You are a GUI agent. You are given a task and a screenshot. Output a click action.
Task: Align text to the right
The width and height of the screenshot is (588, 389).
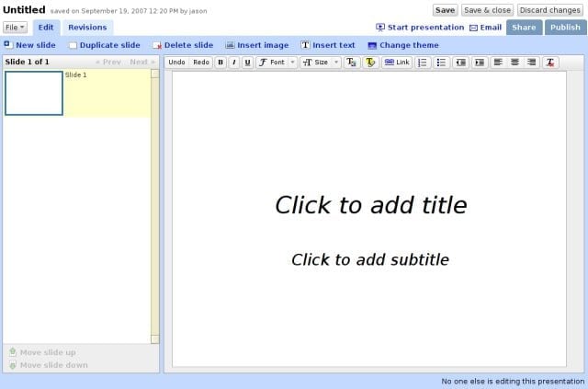[531, 63]
